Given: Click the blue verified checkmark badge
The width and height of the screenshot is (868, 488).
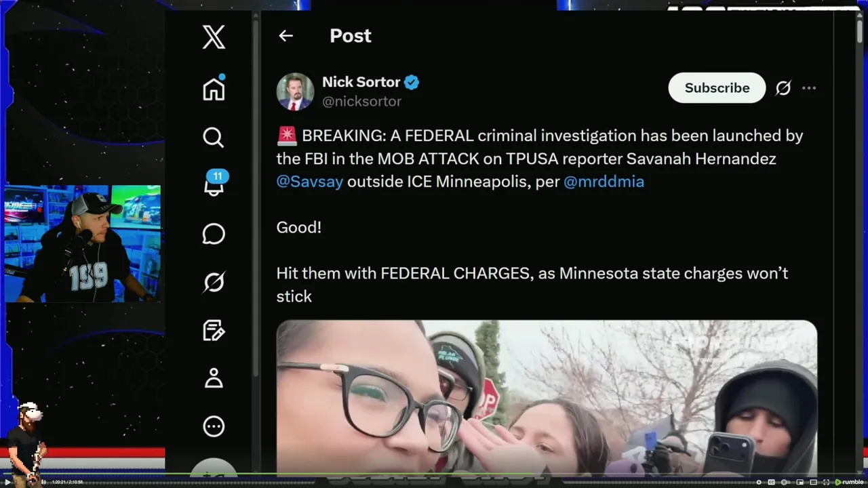Looking at the screenshot, I should coord(412,83).
